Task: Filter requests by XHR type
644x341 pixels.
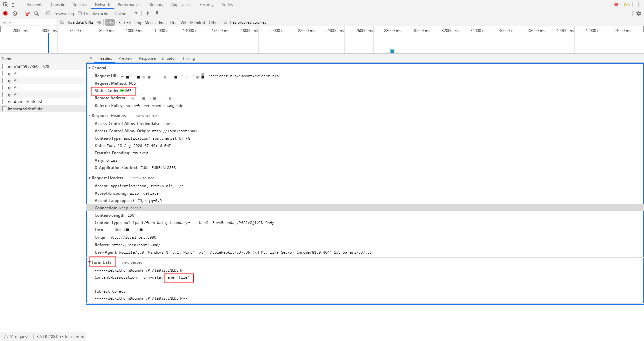Action: click(110, 22)
